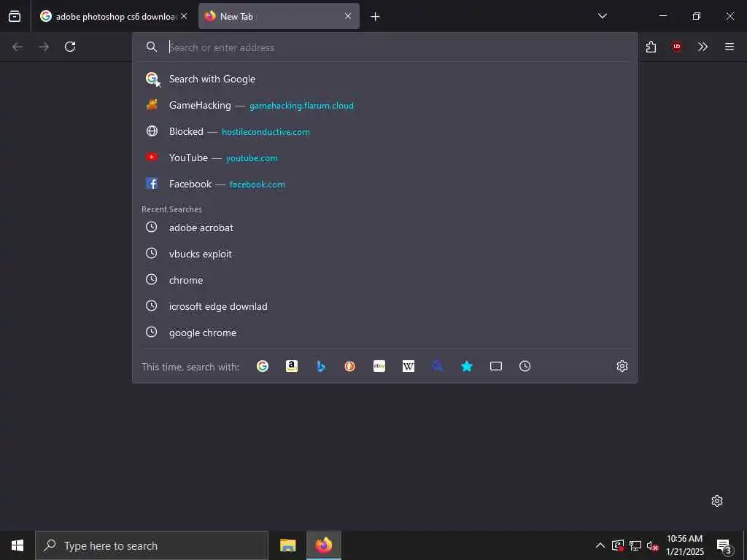The height and width of the screenshot is (560, 747).
Task: Click Firefox icon in taskbar
Action: click(323, 545)
